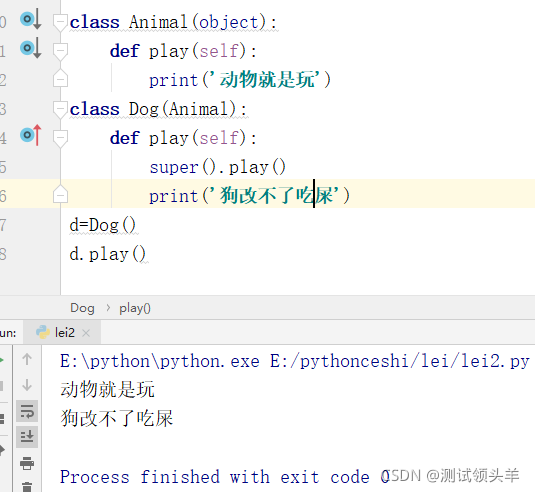This screenshot has height=492, width=535.
Task: Toggle Scroll to End in run console
Action: click(27, 437)
